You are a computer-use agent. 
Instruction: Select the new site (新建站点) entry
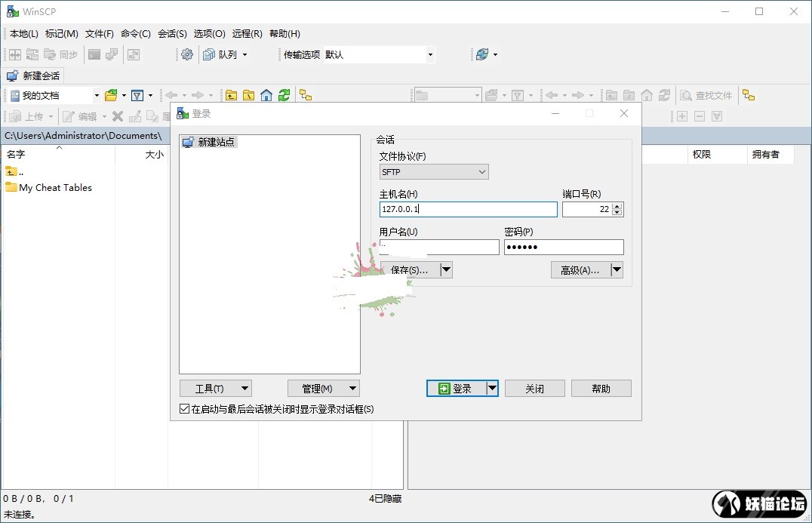209,142
